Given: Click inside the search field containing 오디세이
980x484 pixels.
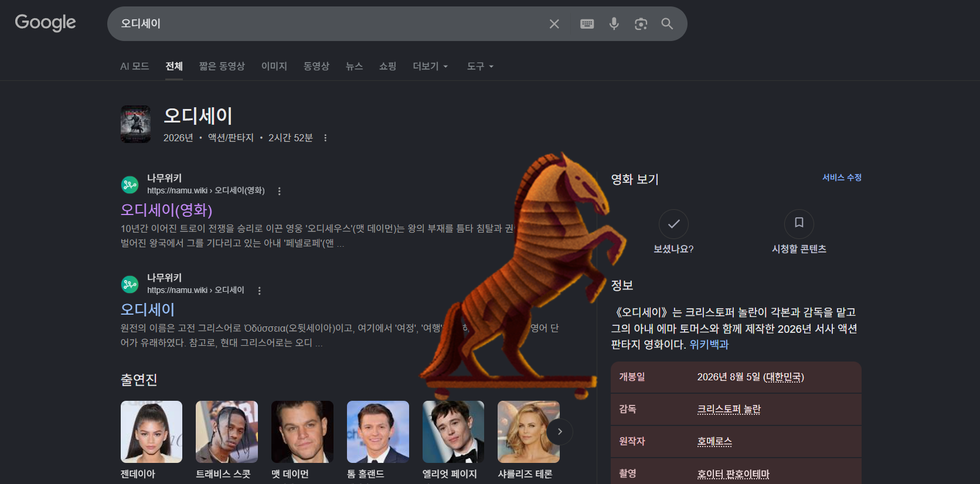Looking at the screenshot, I should (328, 24).
